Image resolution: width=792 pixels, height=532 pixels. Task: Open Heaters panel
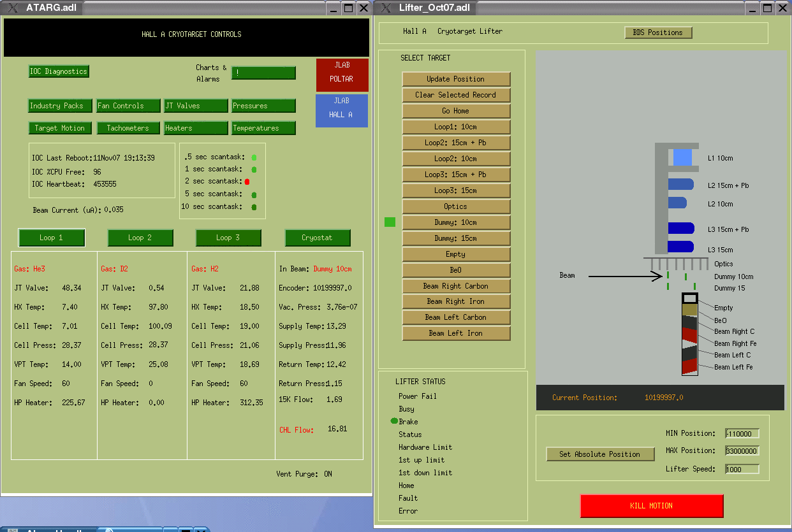(196, 128)
